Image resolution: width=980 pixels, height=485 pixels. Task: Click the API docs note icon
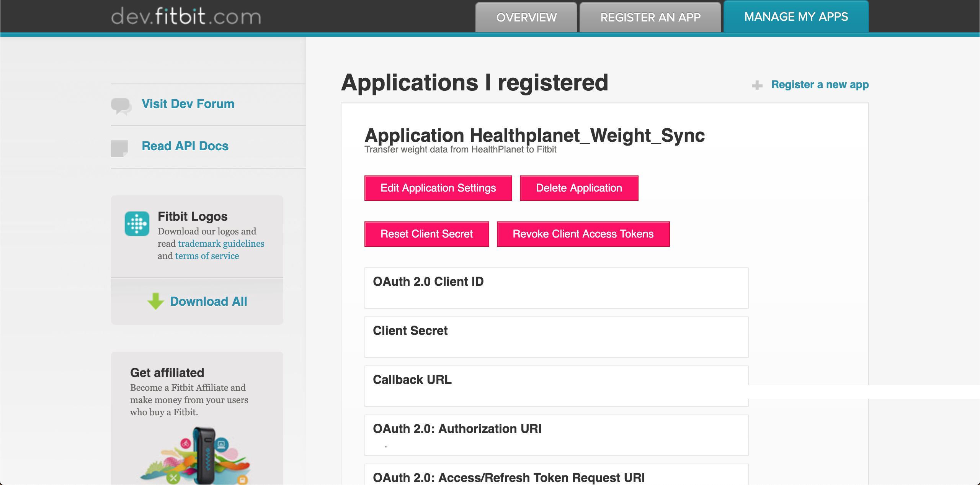119,148
